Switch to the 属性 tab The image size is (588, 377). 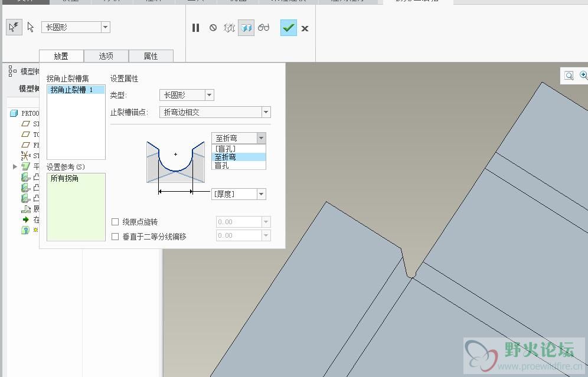pos(151,56)
